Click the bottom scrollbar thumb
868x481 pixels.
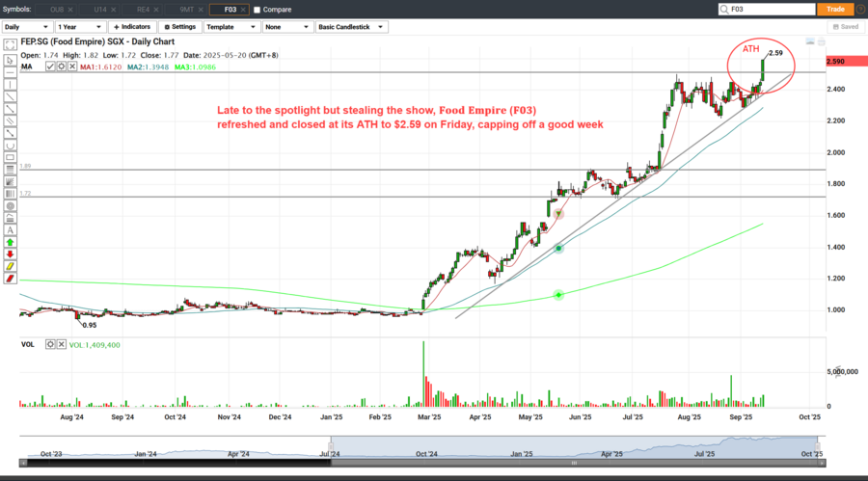(574, 464)
